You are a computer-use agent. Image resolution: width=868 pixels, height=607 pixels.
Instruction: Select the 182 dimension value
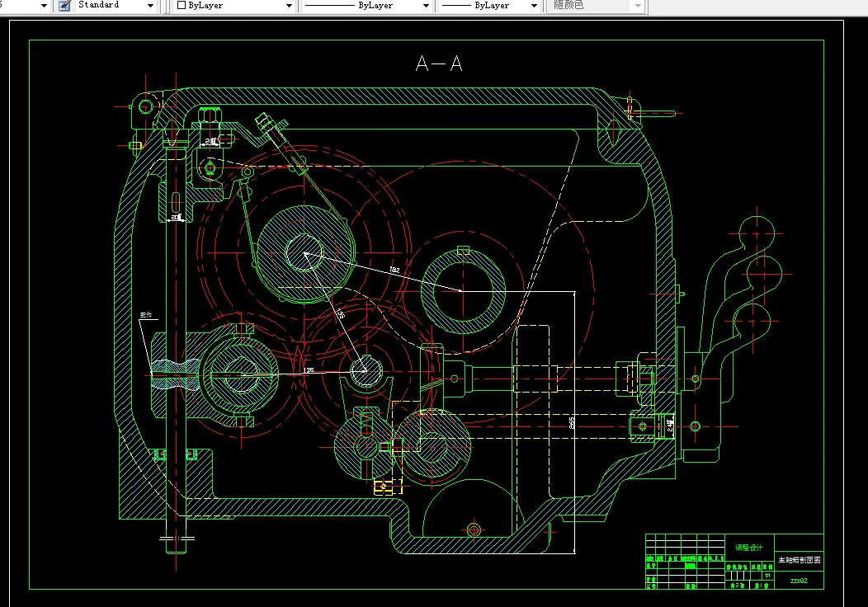coord(394,270)
